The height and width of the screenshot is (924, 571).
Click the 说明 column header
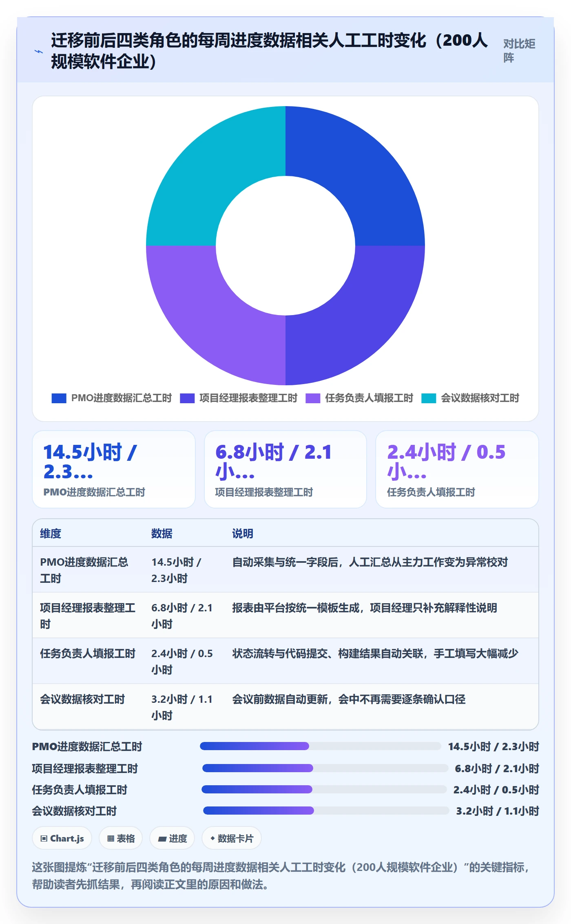click(x=243, y=533)
